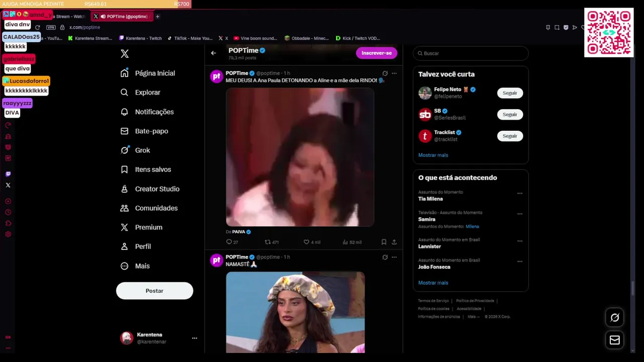Viewport: 644px width, 362px height.
Task: View analytics of Ana Paula post
Action: [x=345, y=242]
